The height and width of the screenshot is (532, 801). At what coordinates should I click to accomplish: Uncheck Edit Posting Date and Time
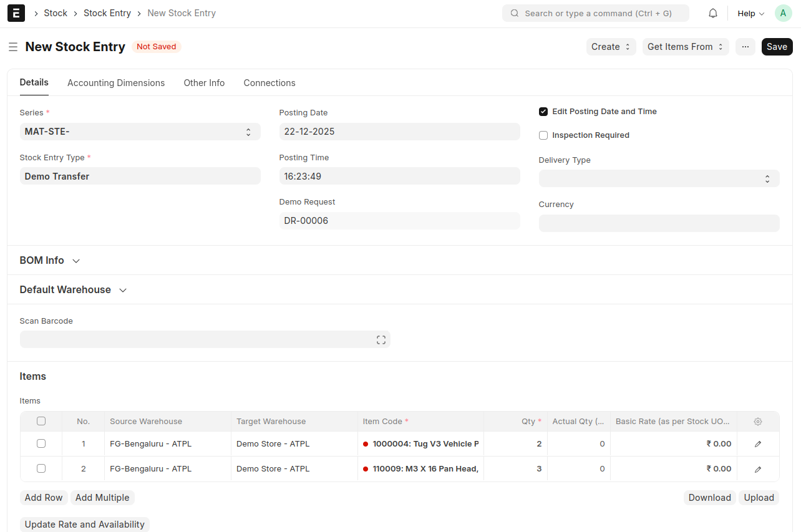point(543,112)
